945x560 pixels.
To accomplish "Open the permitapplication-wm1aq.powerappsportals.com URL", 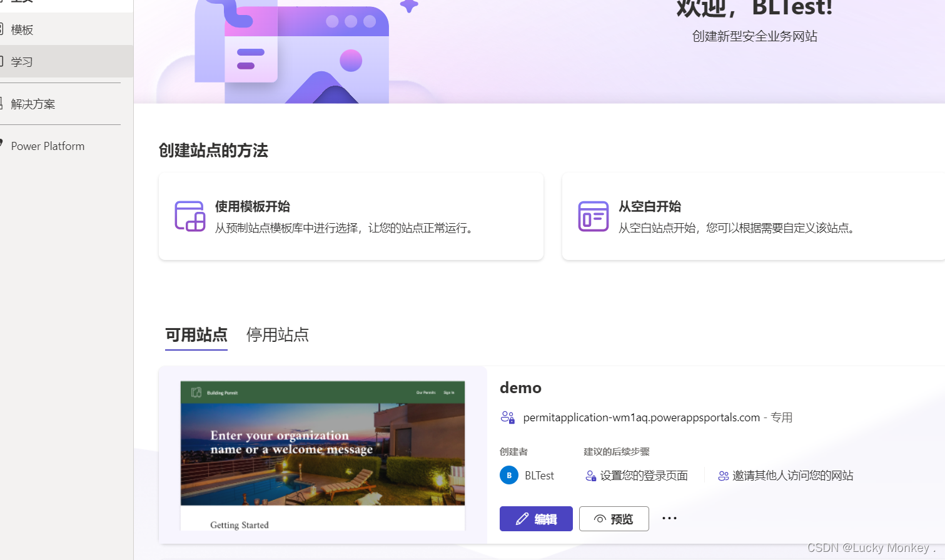I will click(642, 417).
